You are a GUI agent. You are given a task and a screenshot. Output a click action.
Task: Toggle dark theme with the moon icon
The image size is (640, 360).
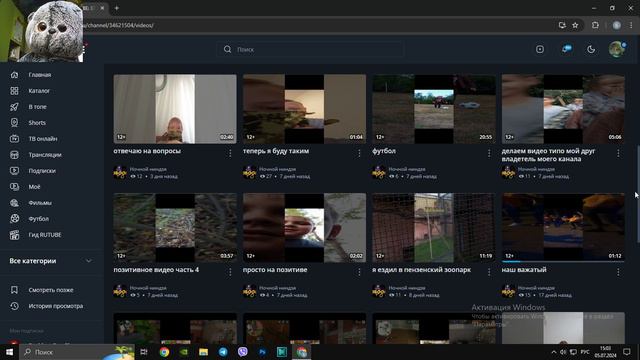point(591,49)
